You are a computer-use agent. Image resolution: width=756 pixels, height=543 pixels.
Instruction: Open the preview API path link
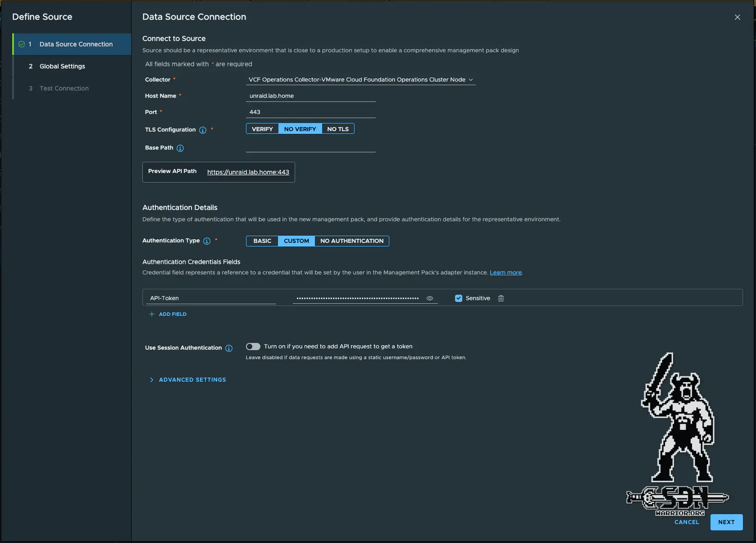[x=247, y=172]
